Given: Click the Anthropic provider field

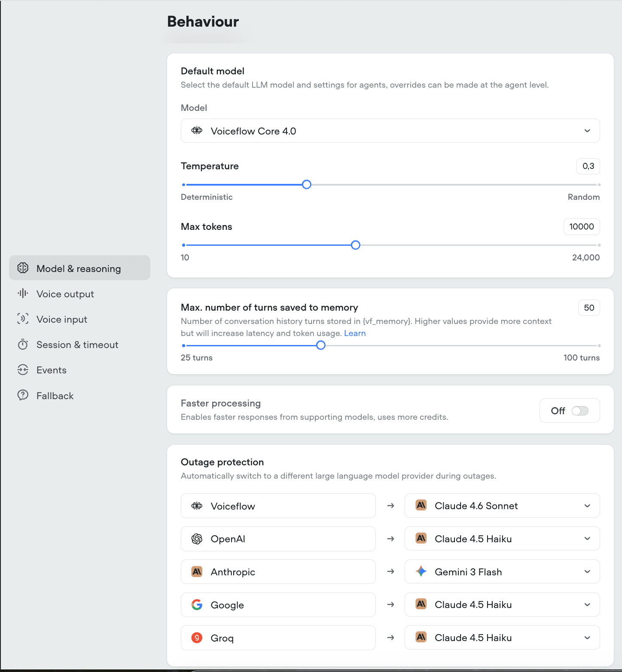Looking at the screenshot, I should click(278, 572).
